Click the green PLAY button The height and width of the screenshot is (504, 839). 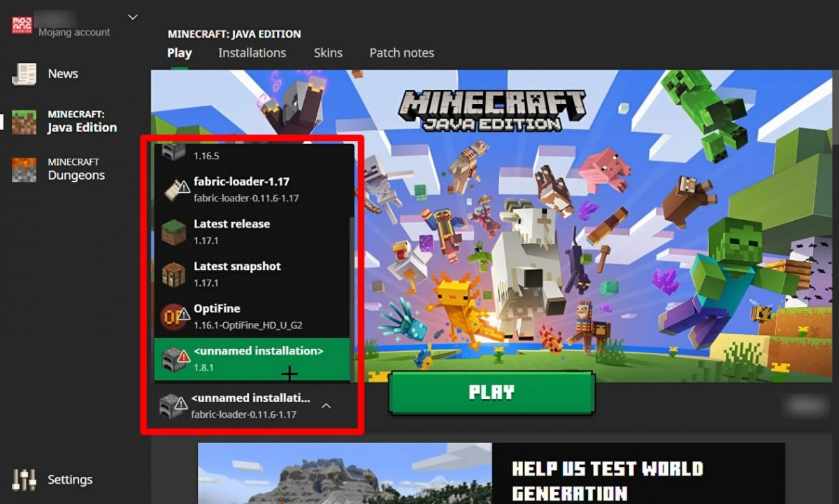[x=492, y=393]
